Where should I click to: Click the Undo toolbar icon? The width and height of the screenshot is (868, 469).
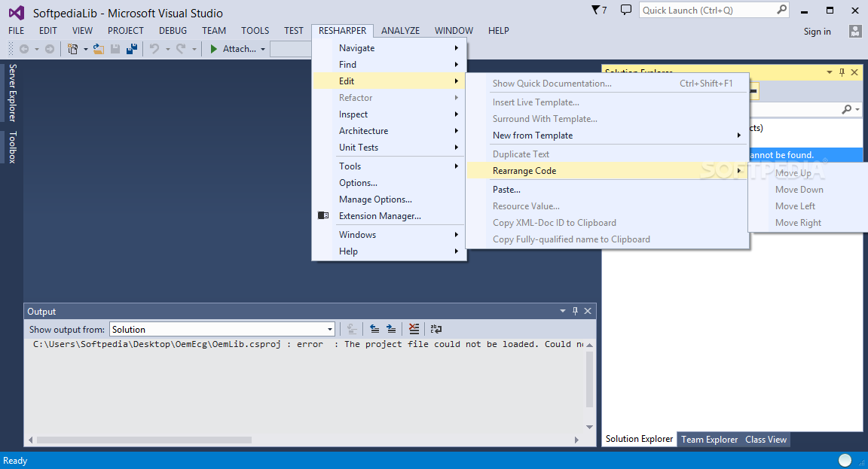(x=154, y=49)
